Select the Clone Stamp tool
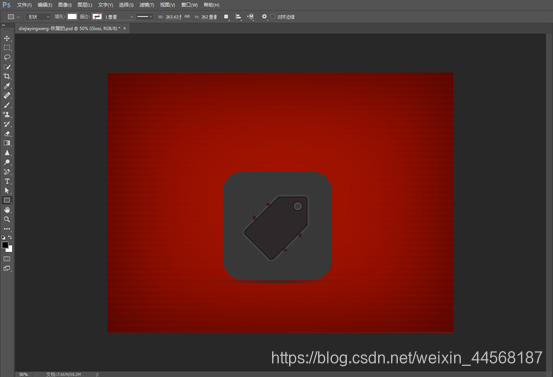 (x=7, y=115)
